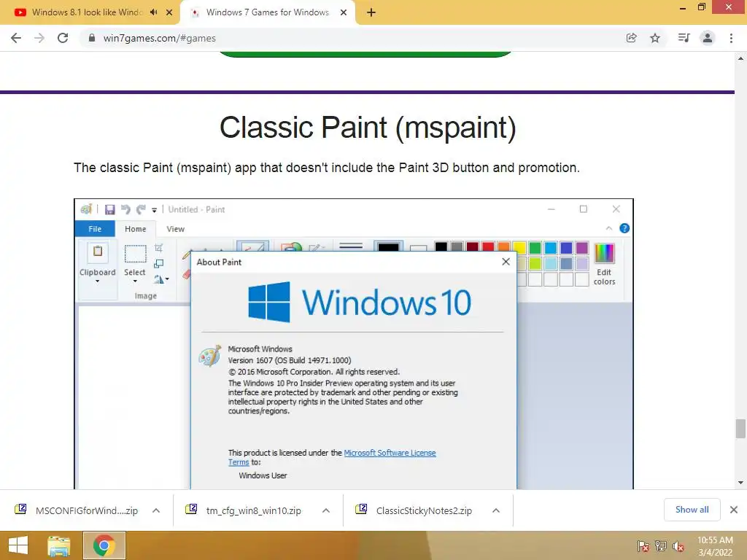747x560 pixels.
Task: Close the About Paint dialog
Action: pyautogui.click(x=506, y=262)
